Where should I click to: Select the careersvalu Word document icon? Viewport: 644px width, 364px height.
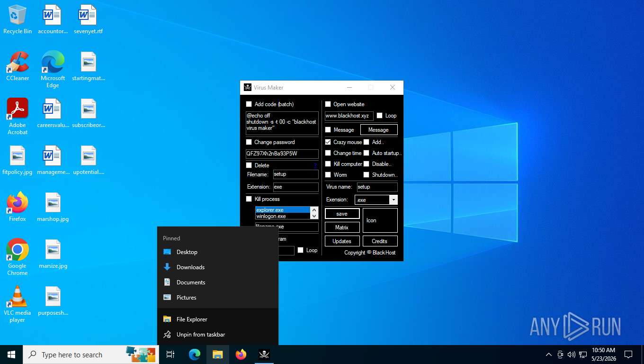[53, 113]
